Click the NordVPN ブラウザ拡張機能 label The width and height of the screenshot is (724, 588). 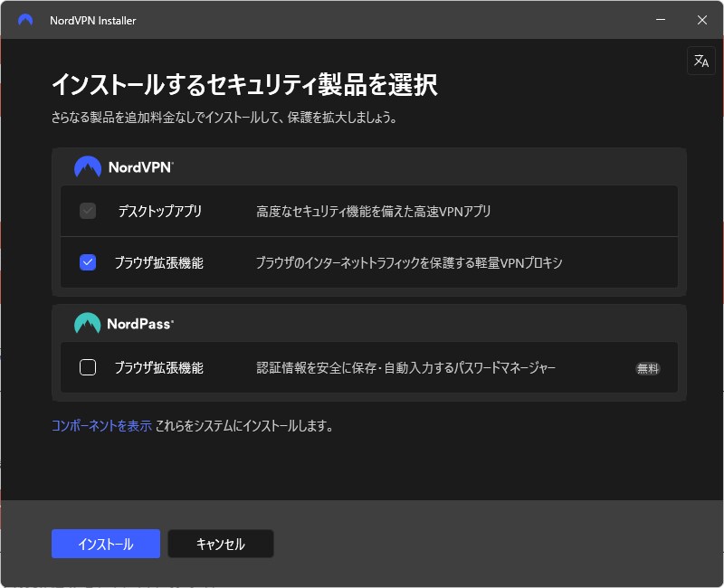pos(159,262)
